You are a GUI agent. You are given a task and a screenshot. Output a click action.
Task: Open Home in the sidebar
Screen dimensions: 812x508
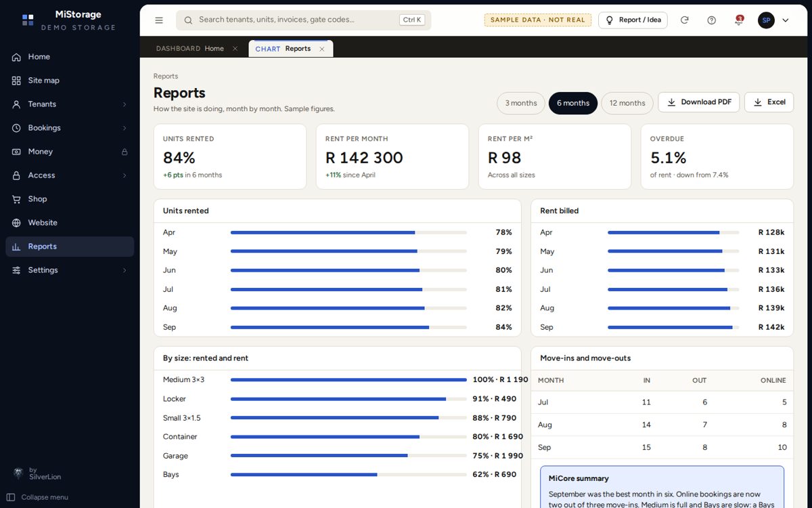[70, 57]
